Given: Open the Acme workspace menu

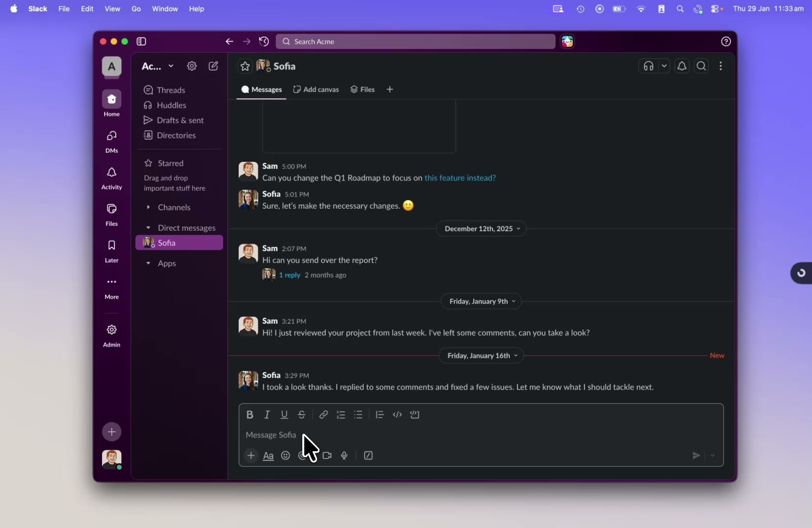Looking at the screenshot, I should [158, 66].
